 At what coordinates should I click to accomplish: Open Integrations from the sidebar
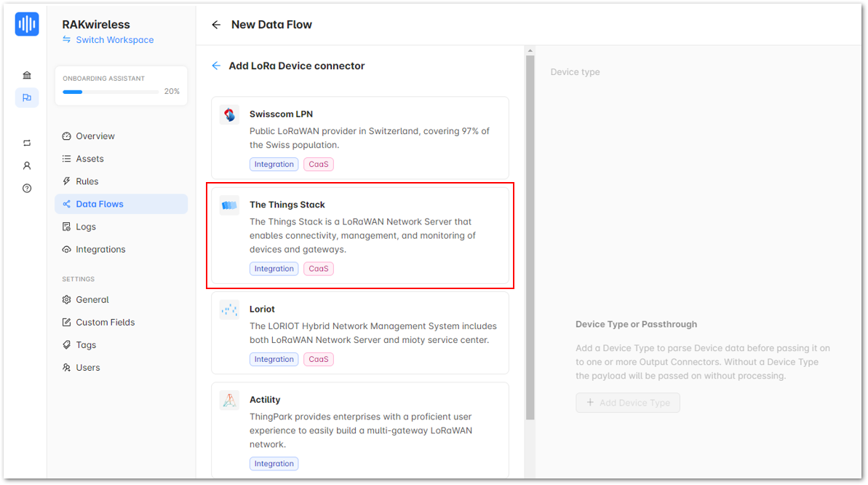[122, 250]
